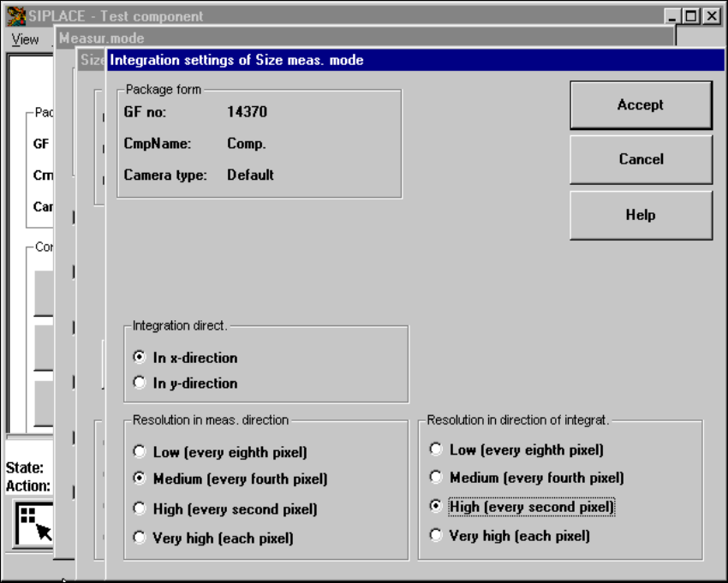728x583 pixels.
Task: Set meas. direction resolution to Very high
Action: click(x=140, y=538)
